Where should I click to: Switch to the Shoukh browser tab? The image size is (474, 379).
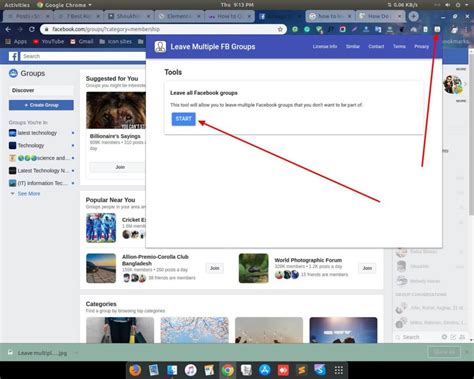pos(129,16)
